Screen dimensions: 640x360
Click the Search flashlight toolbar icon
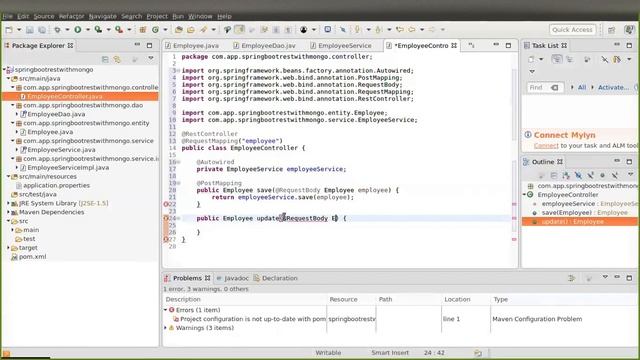[203, 29]
